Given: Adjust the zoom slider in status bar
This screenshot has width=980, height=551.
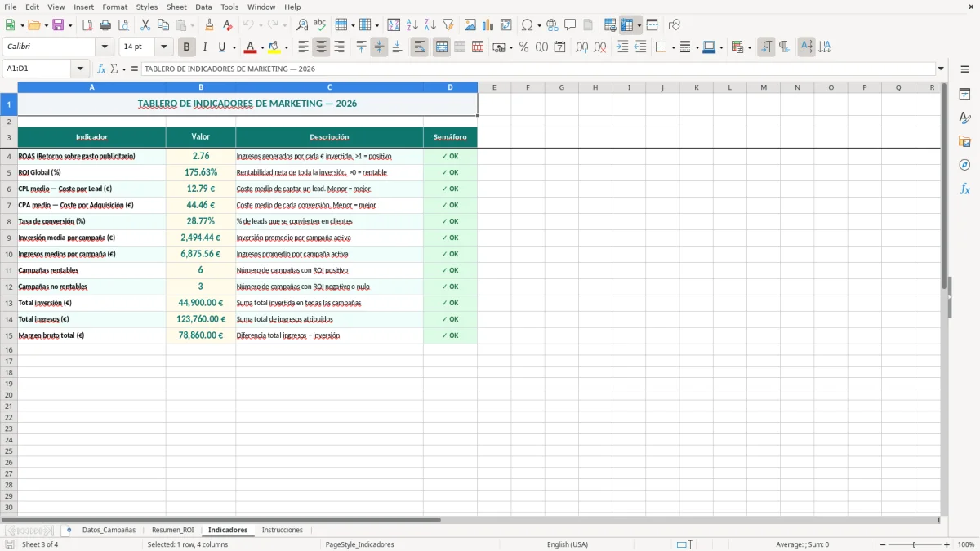Looking at the screenshot, I should tap(915, 544).
